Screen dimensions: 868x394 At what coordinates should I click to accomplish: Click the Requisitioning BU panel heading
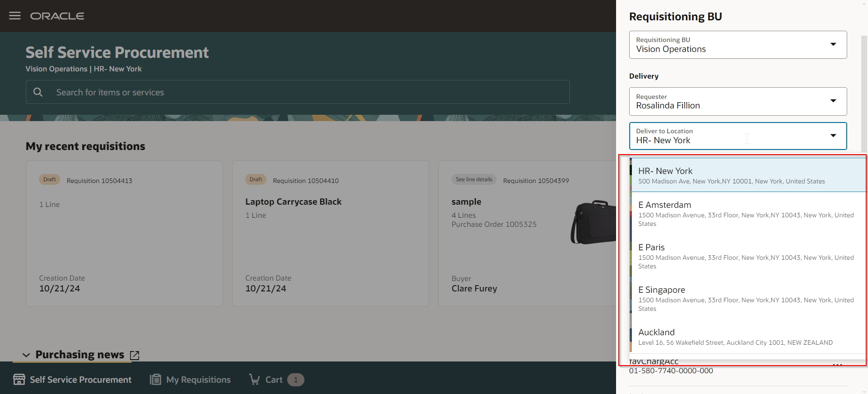675,17
